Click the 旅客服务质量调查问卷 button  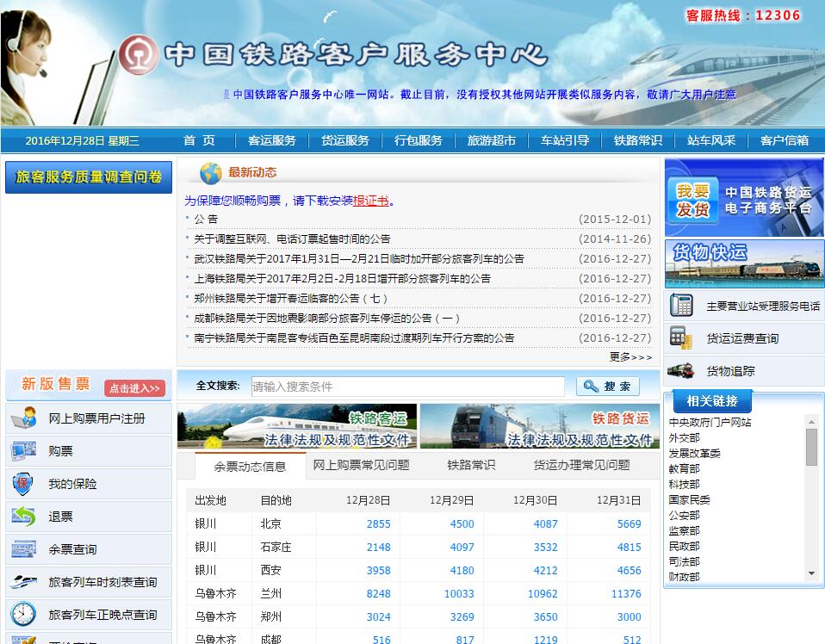pos(89,177)
